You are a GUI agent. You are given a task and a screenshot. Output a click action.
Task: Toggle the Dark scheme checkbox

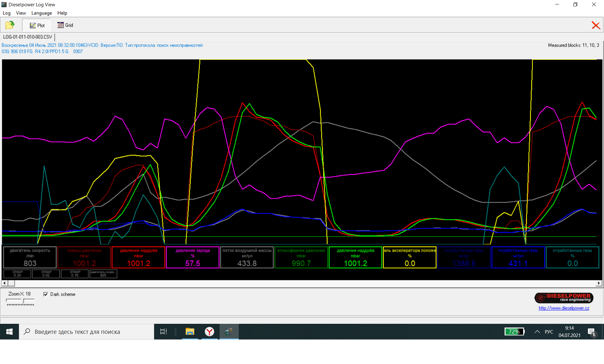(x=46, y=294)
